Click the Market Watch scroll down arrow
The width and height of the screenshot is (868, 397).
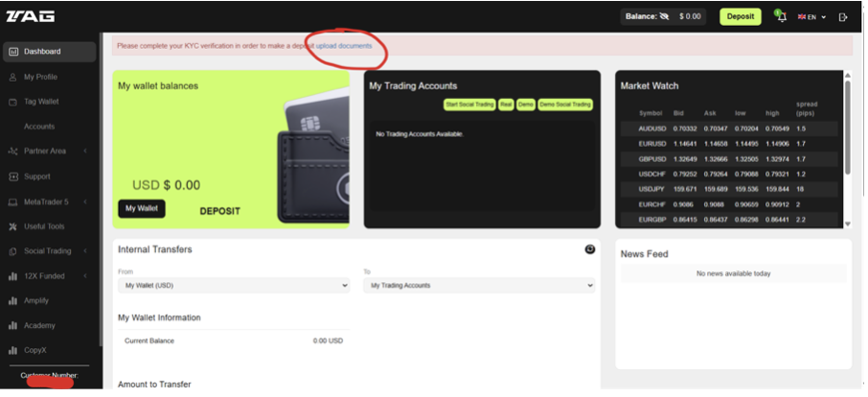[847, 223]
